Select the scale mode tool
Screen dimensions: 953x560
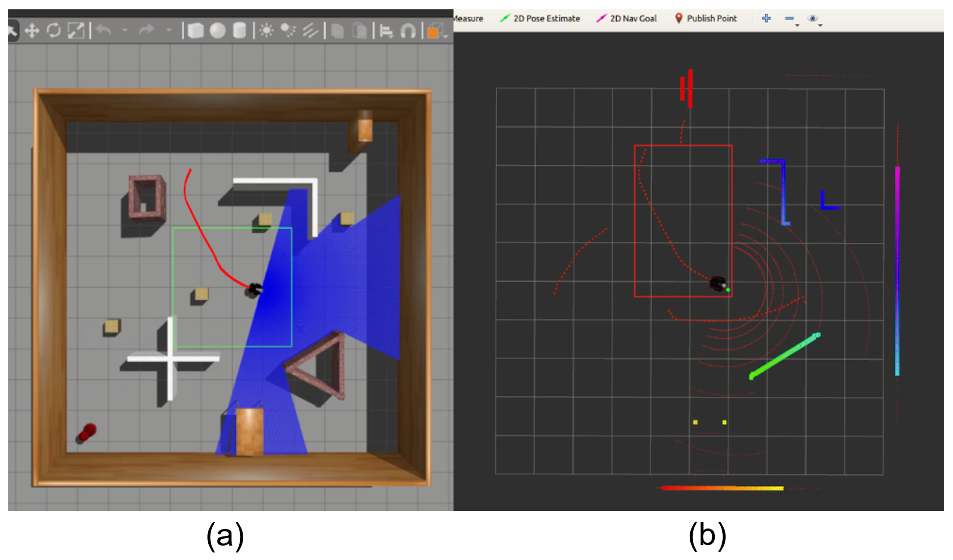[x=76, y=31]
